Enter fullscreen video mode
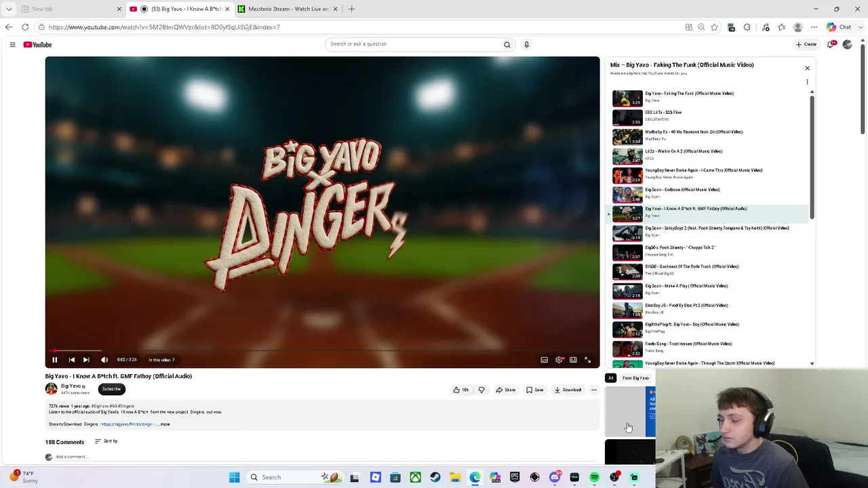This screenshot has height=488, width=868. (588, 360)
